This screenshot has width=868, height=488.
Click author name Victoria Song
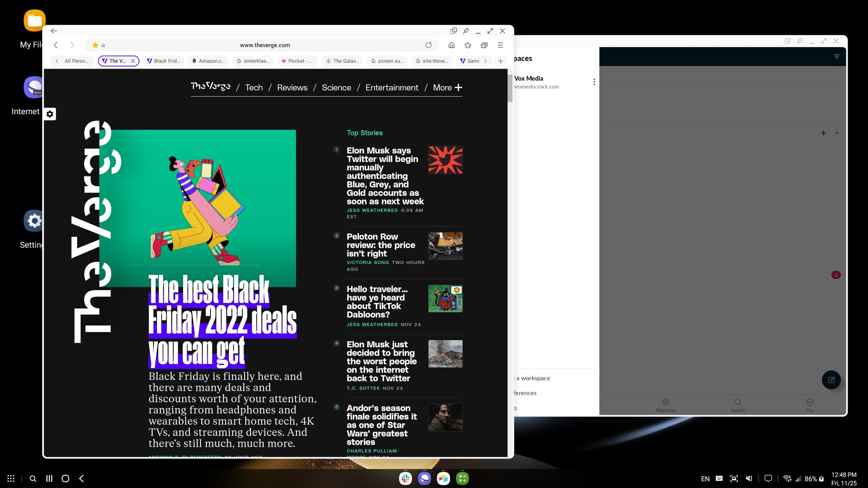pyautogui.click(x=367, y=262)
